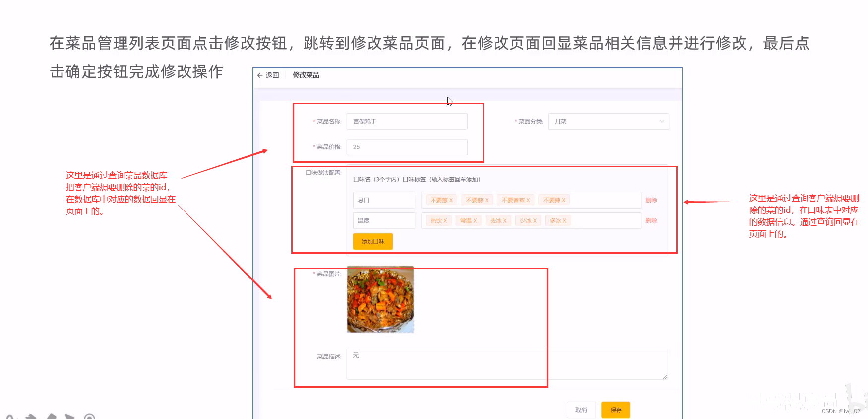Click the 菜品描述 textarea containing 无

point(507,364)
